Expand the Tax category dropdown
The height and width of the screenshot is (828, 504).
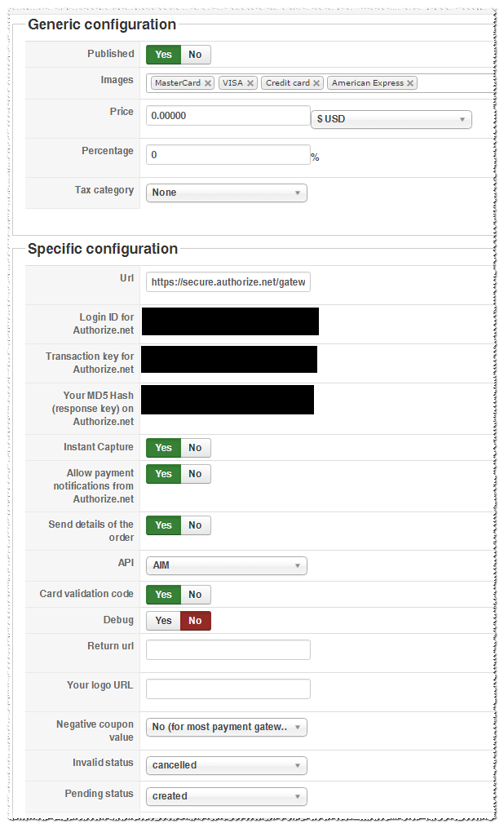(x=226, y=193)
